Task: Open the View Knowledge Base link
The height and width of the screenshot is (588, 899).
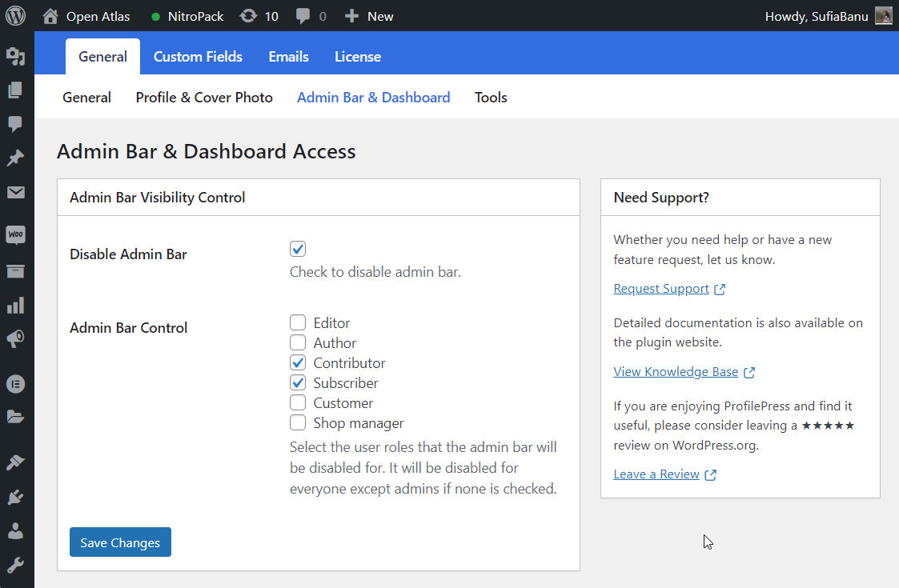Action: tap(676, 372)
